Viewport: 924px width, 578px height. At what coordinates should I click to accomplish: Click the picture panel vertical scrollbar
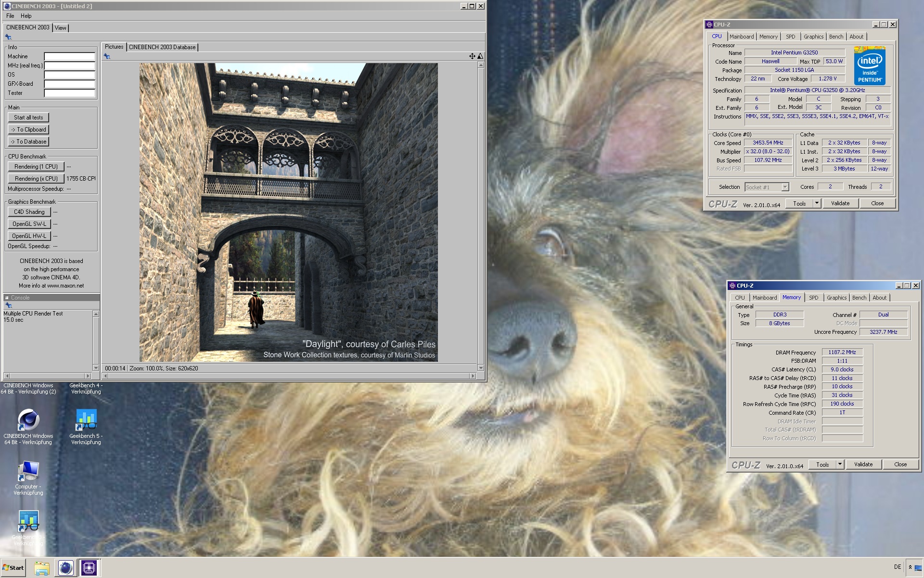[x=480, y=216]
